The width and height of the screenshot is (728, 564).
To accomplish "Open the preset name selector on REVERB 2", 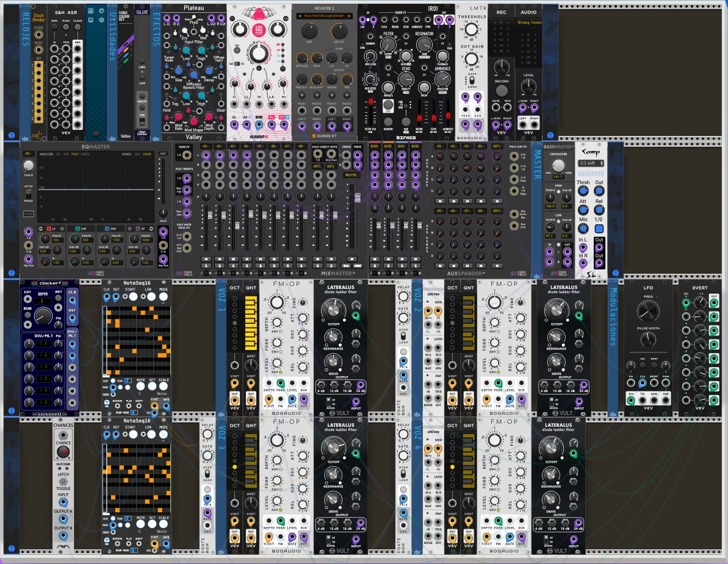I will click(x=325, y=16).
